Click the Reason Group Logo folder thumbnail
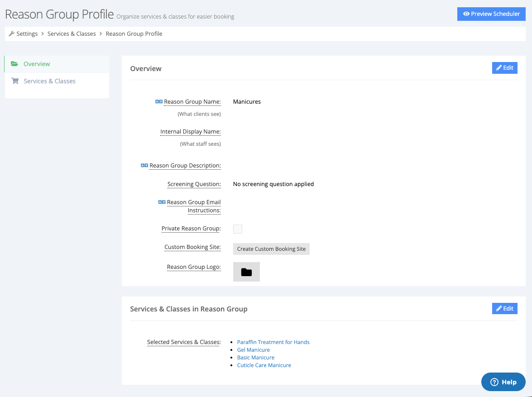 point(246,272)
